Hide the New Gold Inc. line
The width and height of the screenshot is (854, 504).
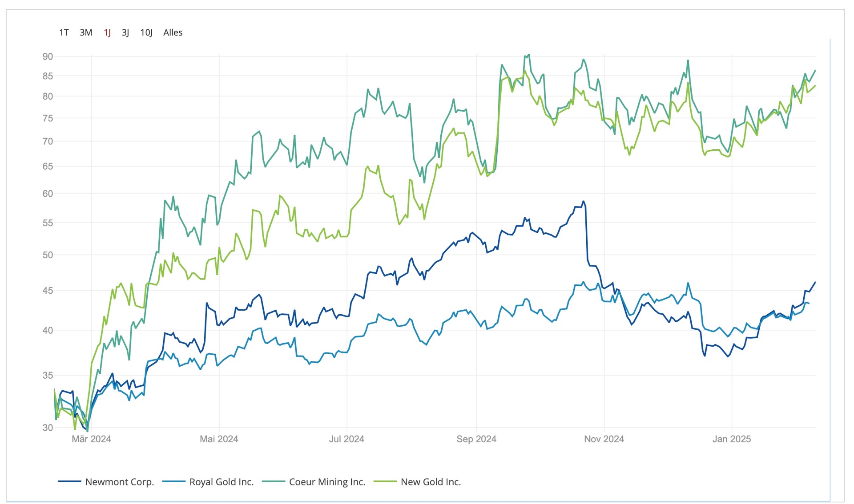[x=431, y=482]
